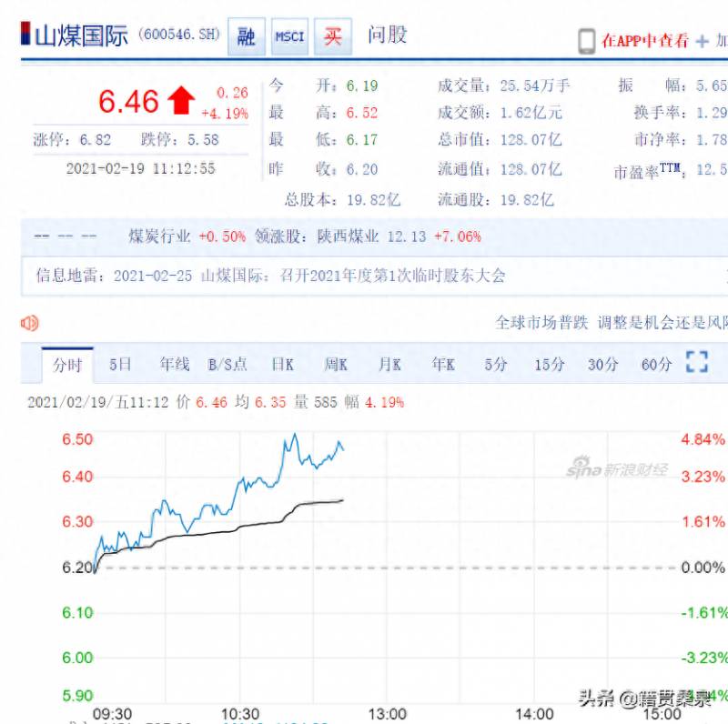Click the 涨停 6.82 limit-up value
Image resolution: width=728 pixels, height=724 pixels.
click(x=96, y=140)
